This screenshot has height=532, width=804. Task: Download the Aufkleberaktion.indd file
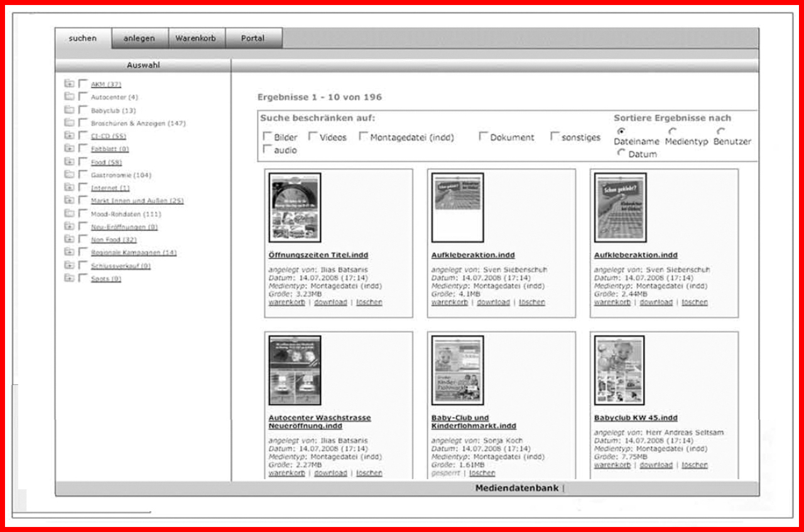tap(494, 301)
